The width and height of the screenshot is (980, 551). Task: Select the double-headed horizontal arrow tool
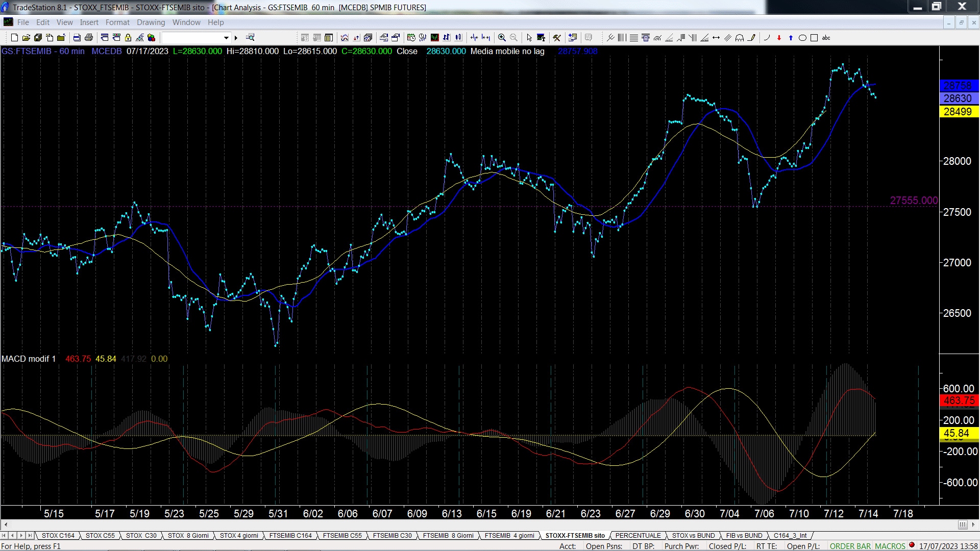(716, 38)
